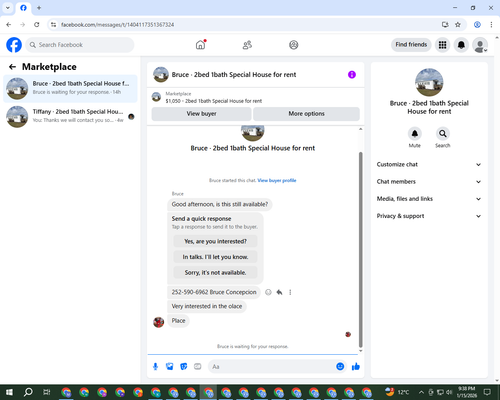This screenshot has height=400, width=500.
Task: Choose a GIF icon
Action: tap(198, 367)
